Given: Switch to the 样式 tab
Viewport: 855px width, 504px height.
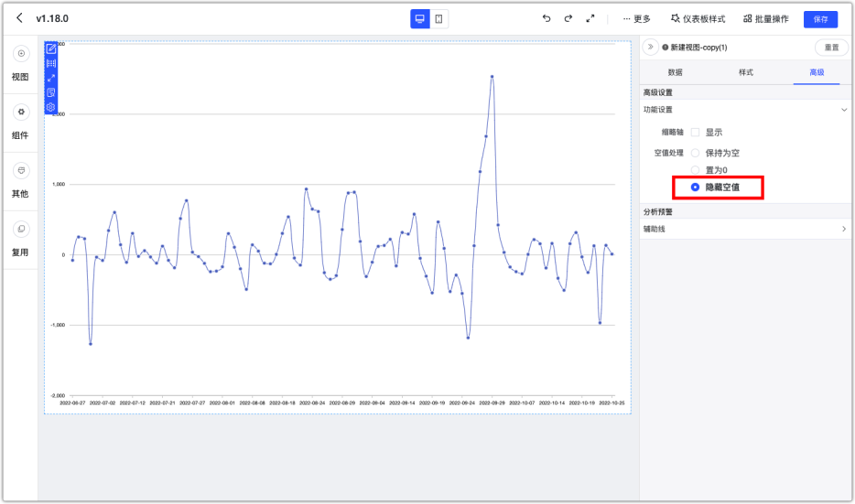Looking at the screenshot, I should [x=745, y=72].
